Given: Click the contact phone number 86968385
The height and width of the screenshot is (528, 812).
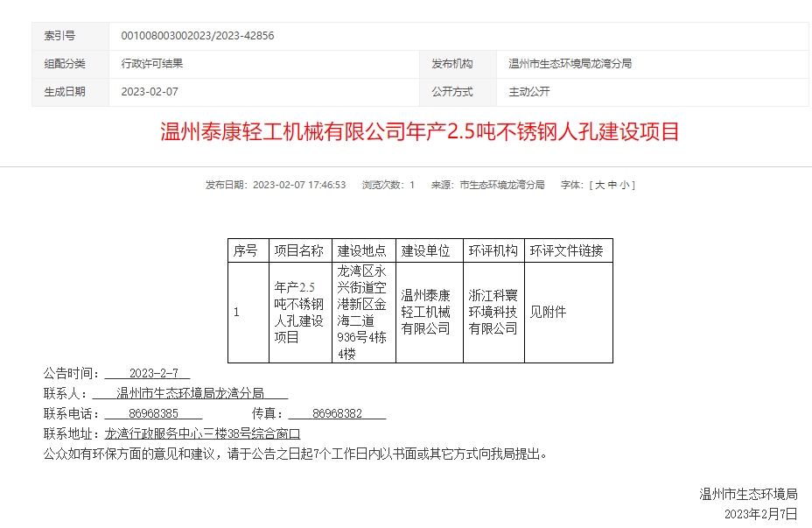Looking at the screenshot, I should 153,413.
